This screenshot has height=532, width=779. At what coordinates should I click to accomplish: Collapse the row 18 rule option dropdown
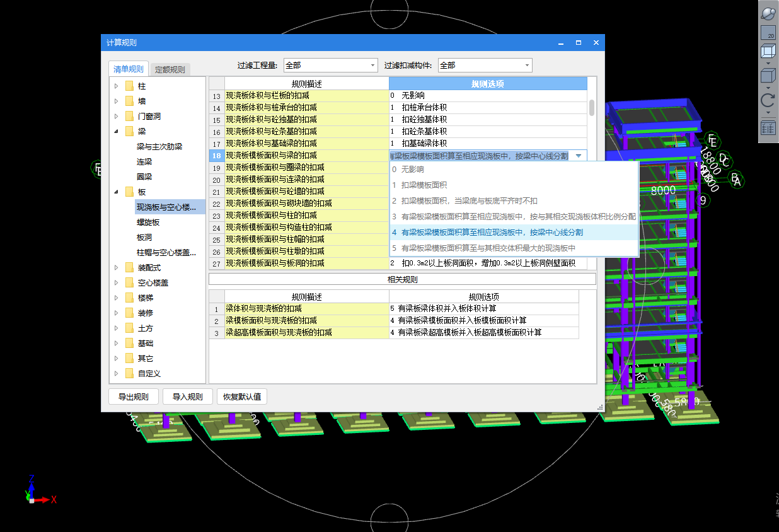579,156
